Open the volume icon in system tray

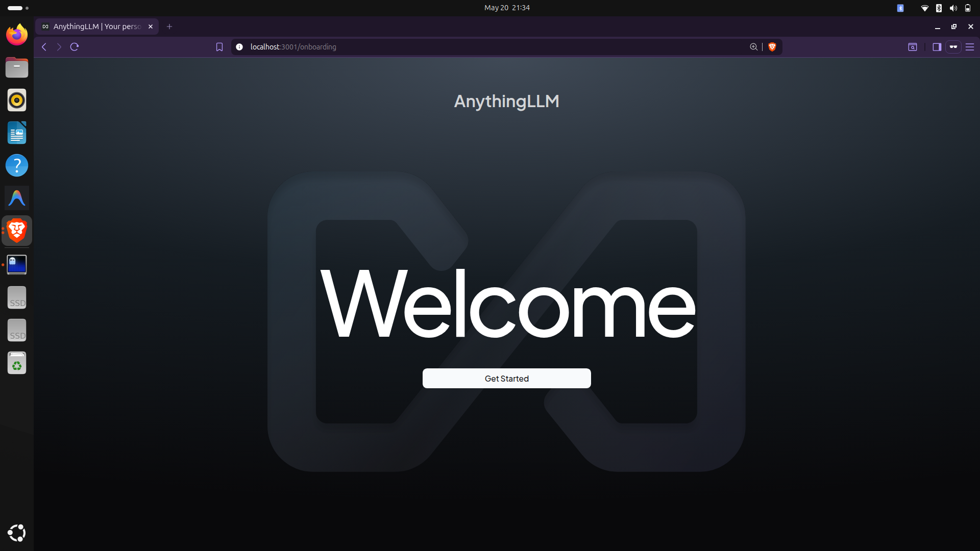pyautogui.click(x=953, y=8)
